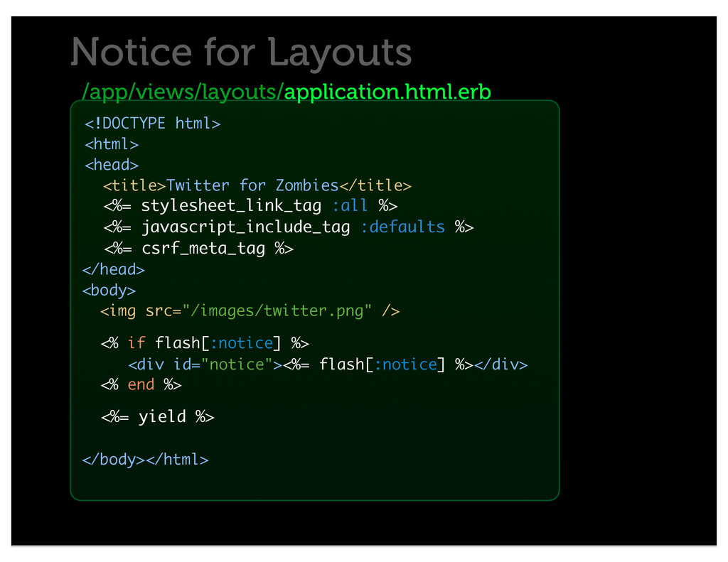Screen dimensions: 728x562
Task: Click the '/images/twitter.png' string
Action: [x=277, y=310]
